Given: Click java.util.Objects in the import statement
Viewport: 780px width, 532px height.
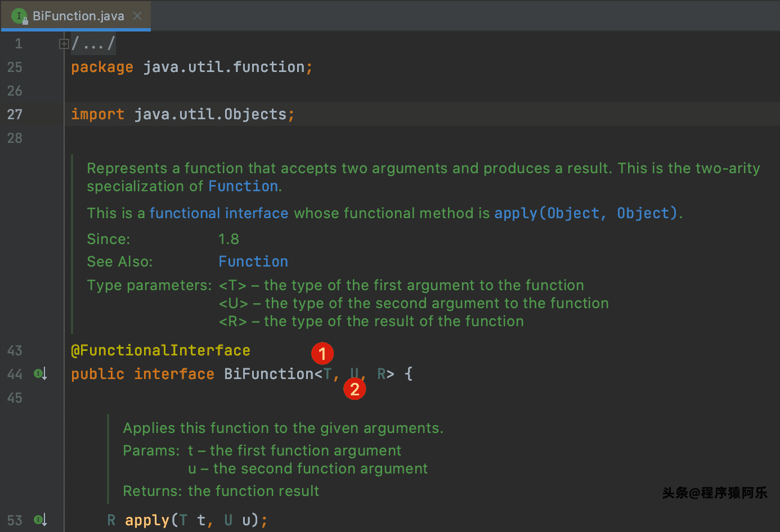Looking at the screenshot, I should coord(210,114).
